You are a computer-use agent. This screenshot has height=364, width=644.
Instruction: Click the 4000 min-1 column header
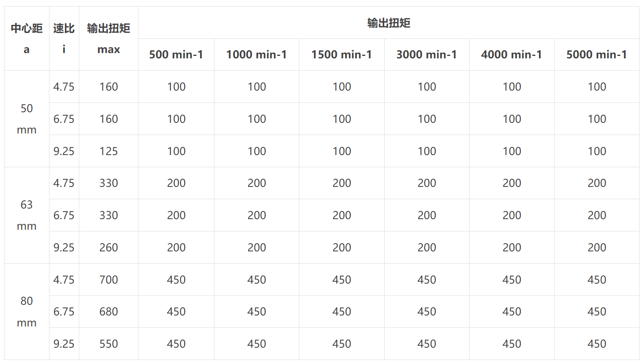512,54
